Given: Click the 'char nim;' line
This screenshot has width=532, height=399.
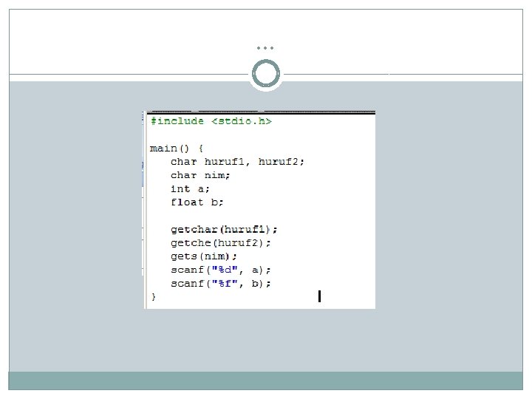Looking at the screenshot, I should [x=200, y=175].
